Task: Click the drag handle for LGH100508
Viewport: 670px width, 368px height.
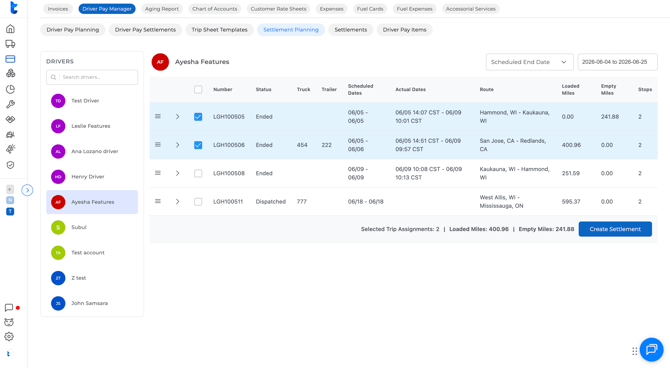Action: [x=158, y=173]
